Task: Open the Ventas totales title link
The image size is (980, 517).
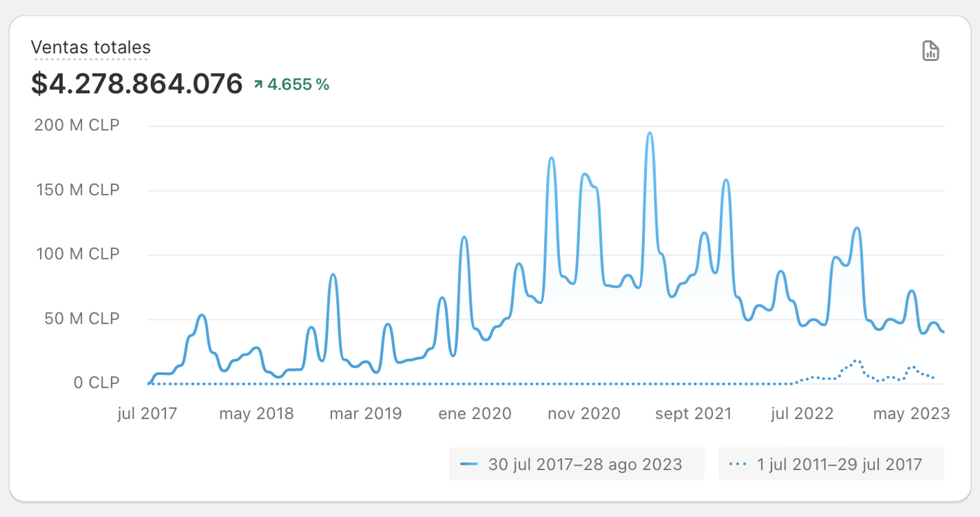Action: (x=91, y=47)
